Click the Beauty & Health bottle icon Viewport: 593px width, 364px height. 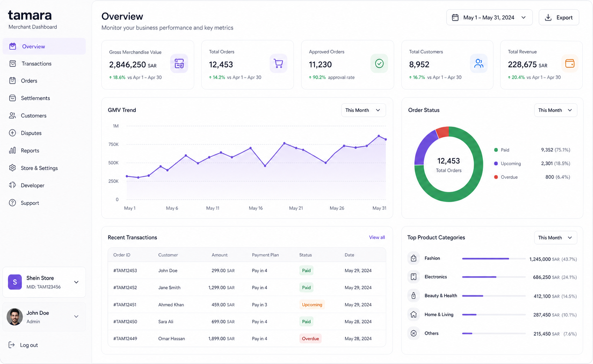pos(414,296)
